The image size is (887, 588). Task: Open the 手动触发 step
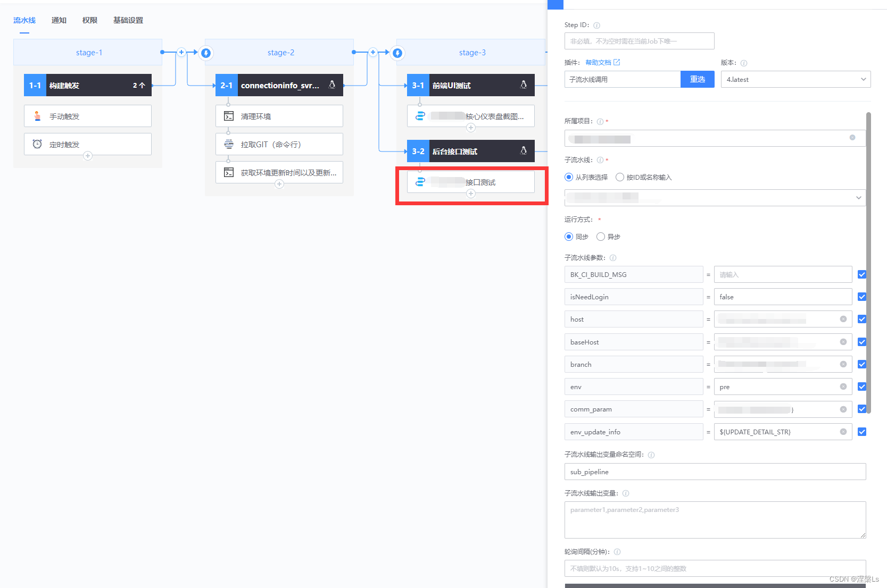tap(88, 116)
